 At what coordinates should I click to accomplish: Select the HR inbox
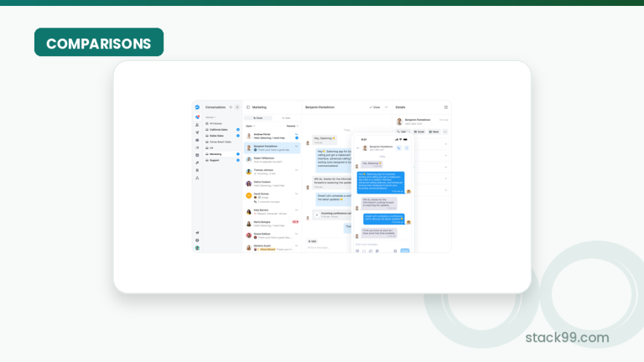(221, 148)
